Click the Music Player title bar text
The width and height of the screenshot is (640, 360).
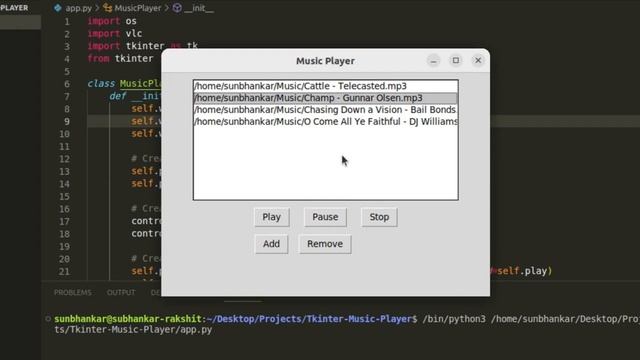(325, 61)
